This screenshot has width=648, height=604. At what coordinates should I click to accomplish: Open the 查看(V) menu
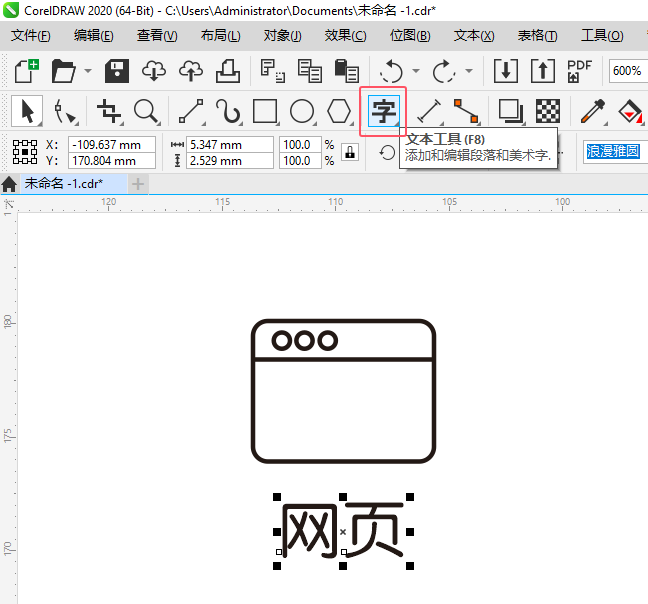click(x=157, y=36)
